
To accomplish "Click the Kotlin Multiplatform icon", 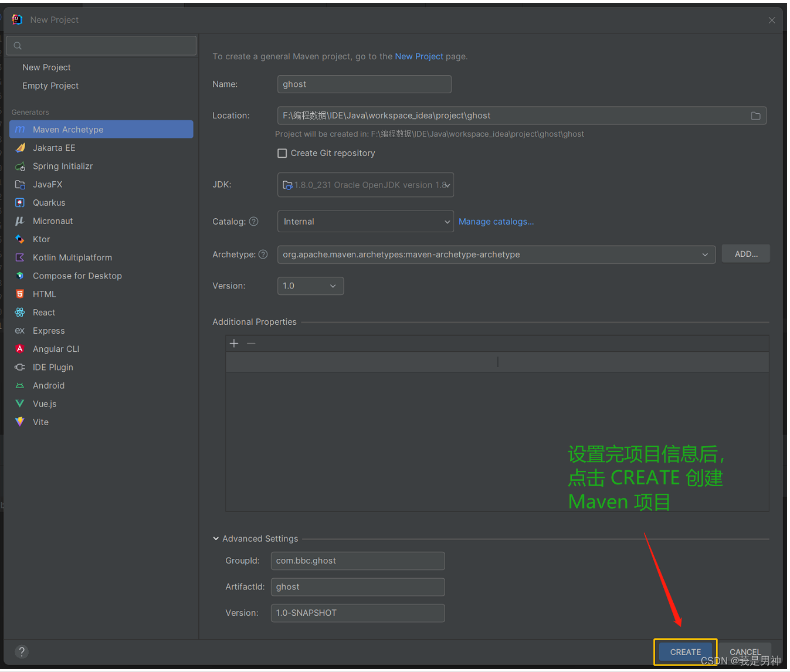I will (x=20, y=257).
